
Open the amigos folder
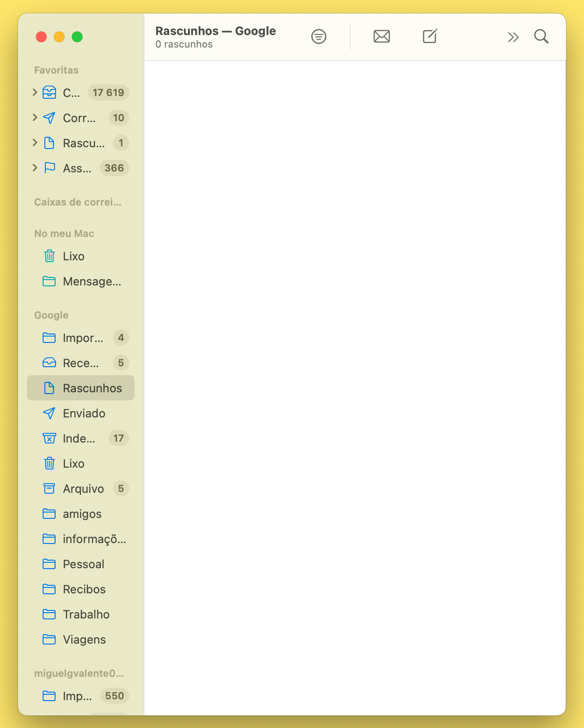(81, 514)
